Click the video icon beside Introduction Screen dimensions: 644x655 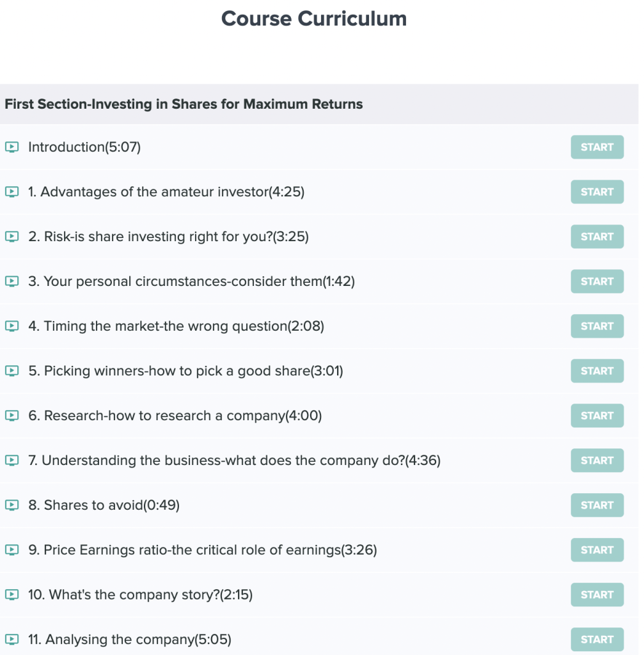[x=12, y=147]
